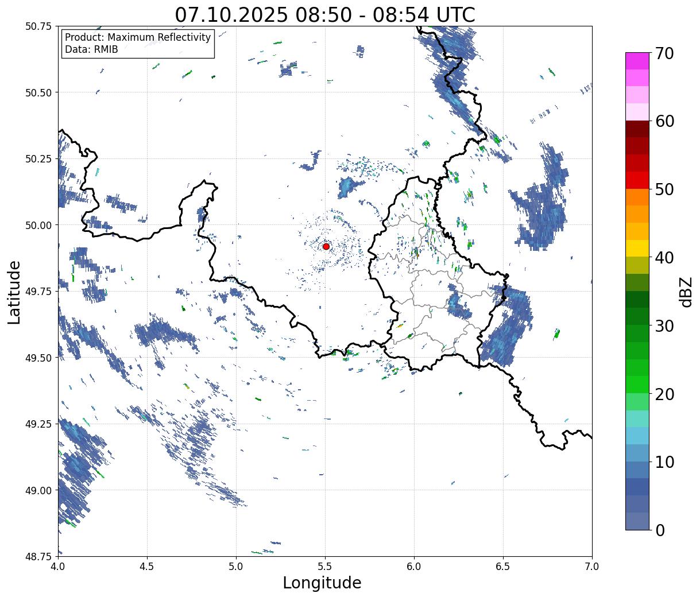Viewport: 700px width, 597px height.
Task: Click the colorbar tick label 10
Action: [664, 462]
